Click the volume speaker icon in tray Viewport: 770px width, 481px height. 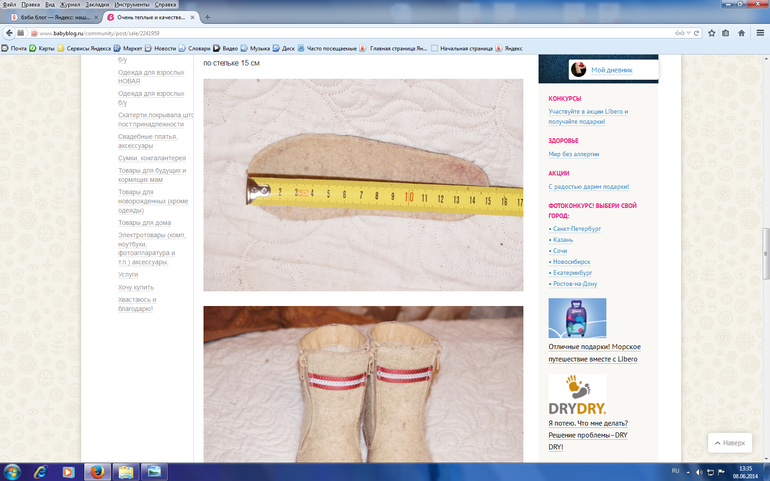(x=698, y=472)
